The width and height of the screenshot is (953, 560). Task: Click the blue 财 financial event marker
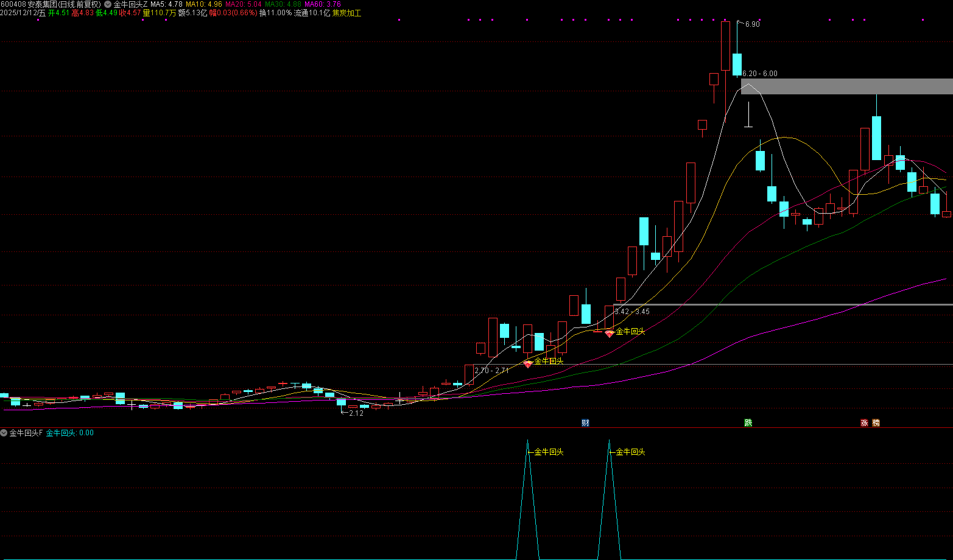click(585, 423)
